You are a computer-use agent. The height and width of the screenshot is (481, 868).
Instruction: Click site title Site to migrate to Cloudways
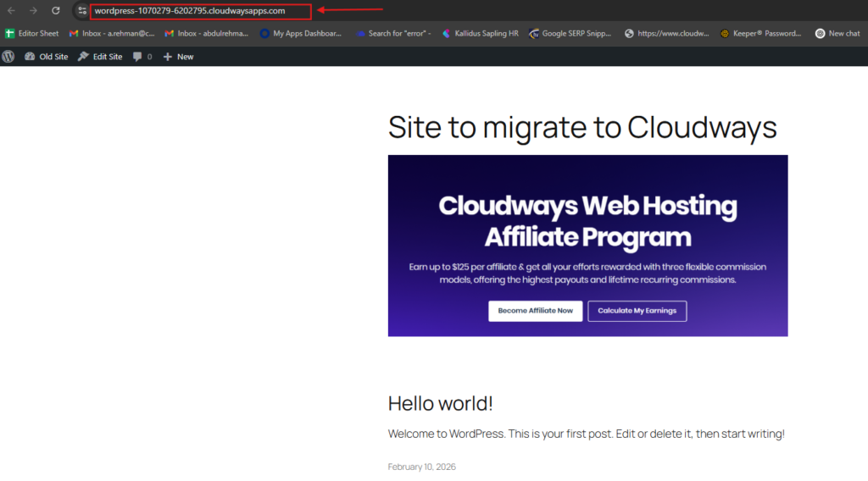[582, 127]
